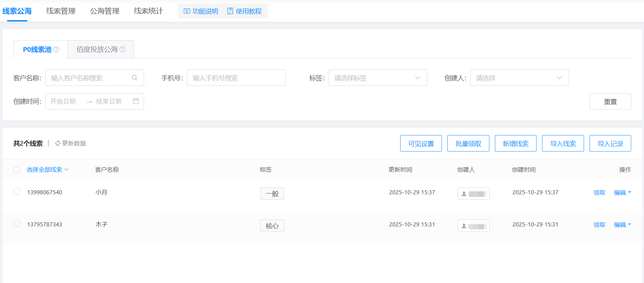Click the 手机号 search input field
This screenshot has height=283, width=644.
(236, 78)
